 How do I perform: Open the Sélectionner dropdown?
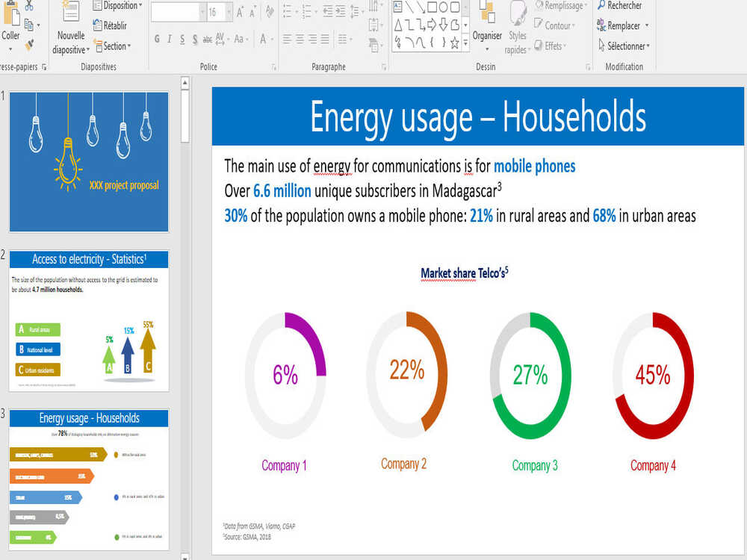(x=624, y=46)
